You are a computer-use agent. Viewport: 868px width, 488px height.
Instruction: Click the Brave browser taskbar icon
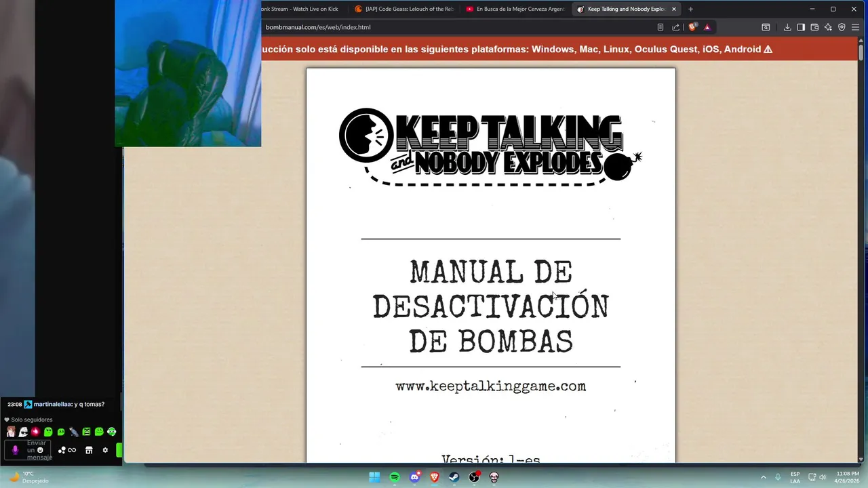pos(435,477)
